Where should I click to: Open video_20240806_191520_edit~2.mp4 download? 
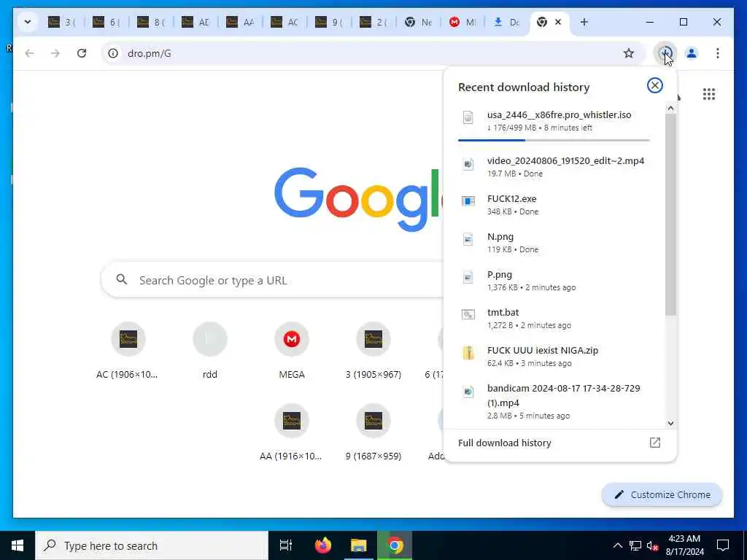click(554, 167)
